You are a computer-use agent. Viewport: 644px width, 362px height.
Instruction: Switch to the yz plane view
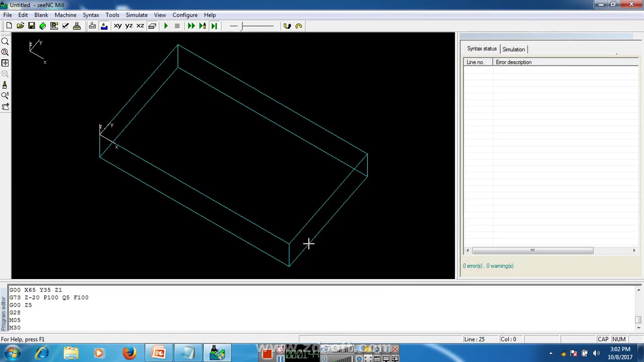click(x=129, y=26)
